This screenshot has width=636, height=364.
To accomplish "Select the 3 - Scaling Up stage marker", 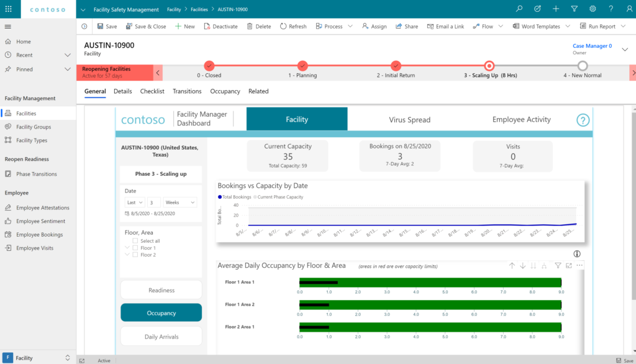I will [x=489, y=65].
